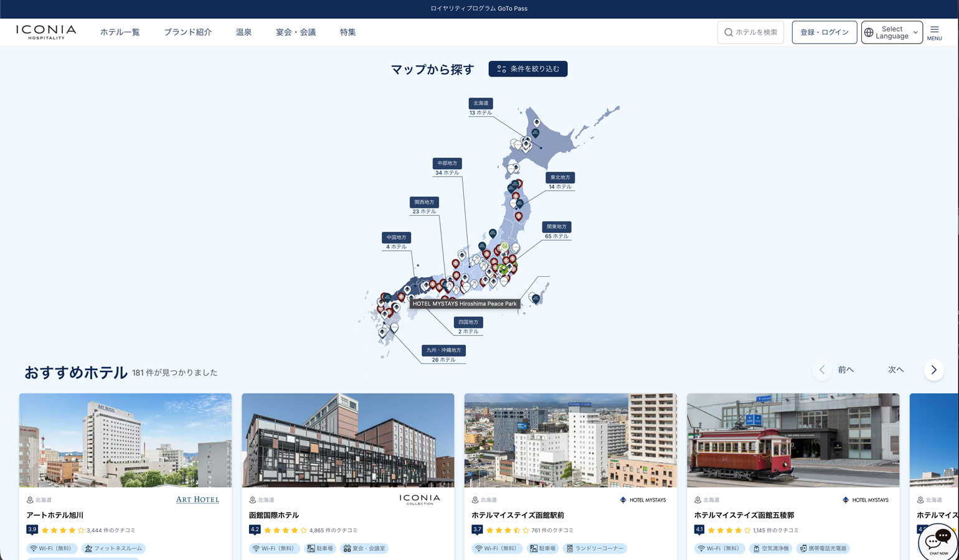Viewport: 959px width, 560px height.
Task: Click the ランドリーコーナー amenity tag
Action: point(595,549)
